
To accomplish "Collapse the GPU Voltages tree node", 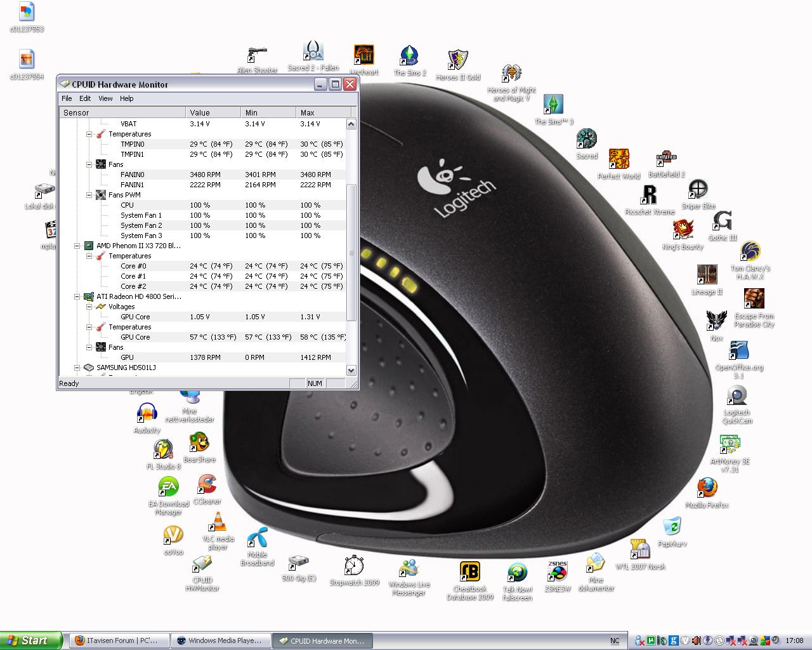I will (89, 307).
